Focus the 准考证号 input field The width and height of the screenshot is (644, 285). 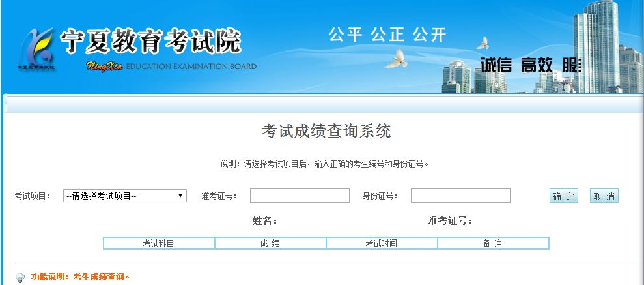[300, 196]
